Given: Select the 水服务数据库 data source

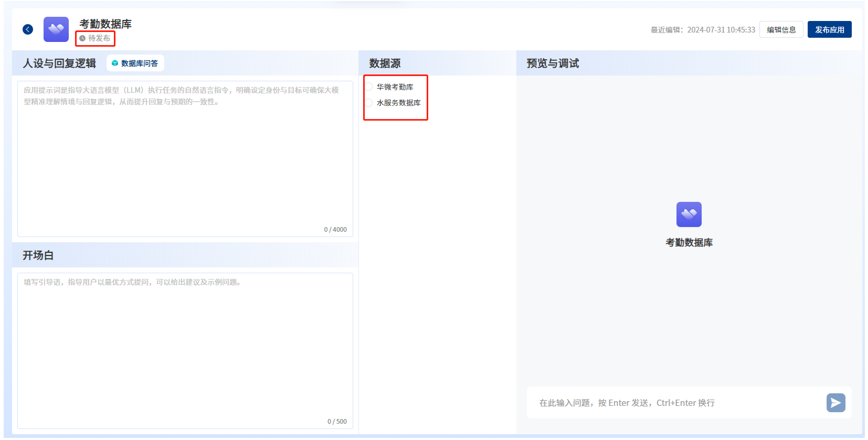Looking at the screenshot, I should pyautogui.click(x=369, y=103).
